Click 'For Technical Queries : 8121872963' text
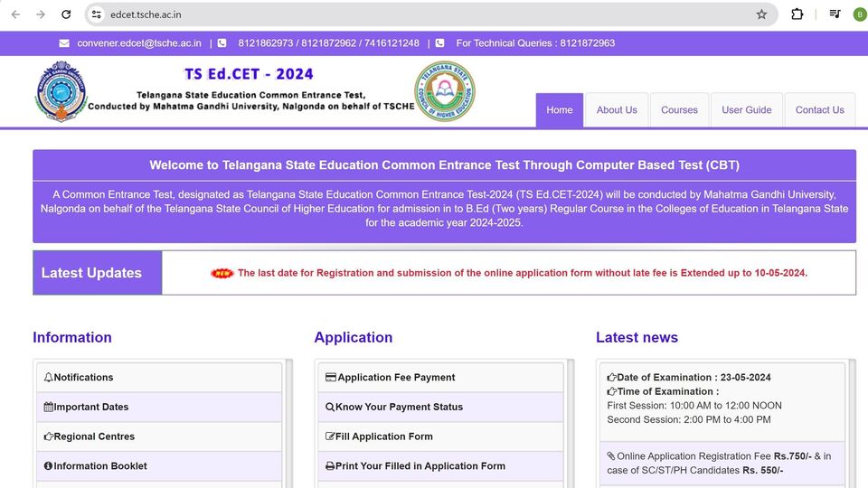 click(535, 43)
